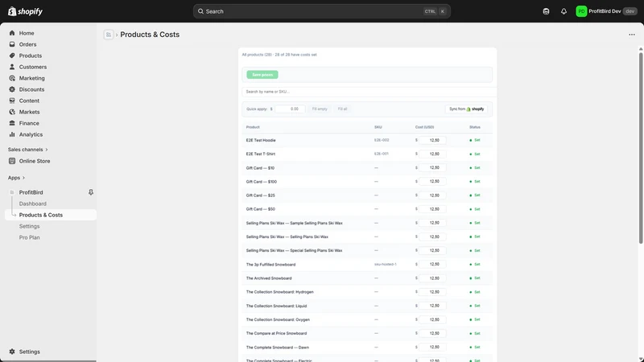Focus the top Shopify search bar
The width and height of the screenshot is (644, 362).
click(x=321, y=11)
